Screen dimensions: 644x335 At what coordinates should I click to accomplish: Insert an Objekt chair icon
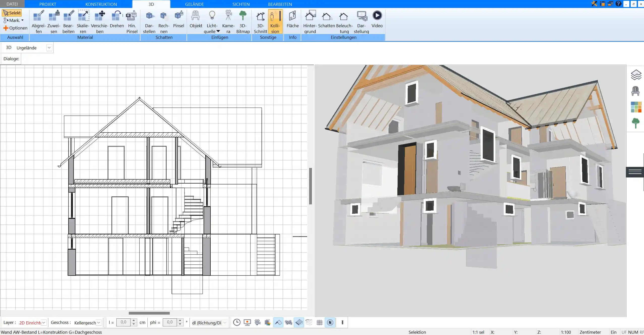196,19
